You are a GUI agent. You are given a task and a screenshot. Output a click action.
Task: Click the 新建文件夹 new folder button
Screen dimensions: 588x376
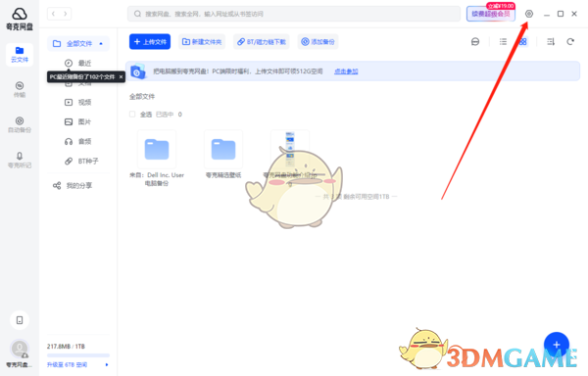point(202,41)
